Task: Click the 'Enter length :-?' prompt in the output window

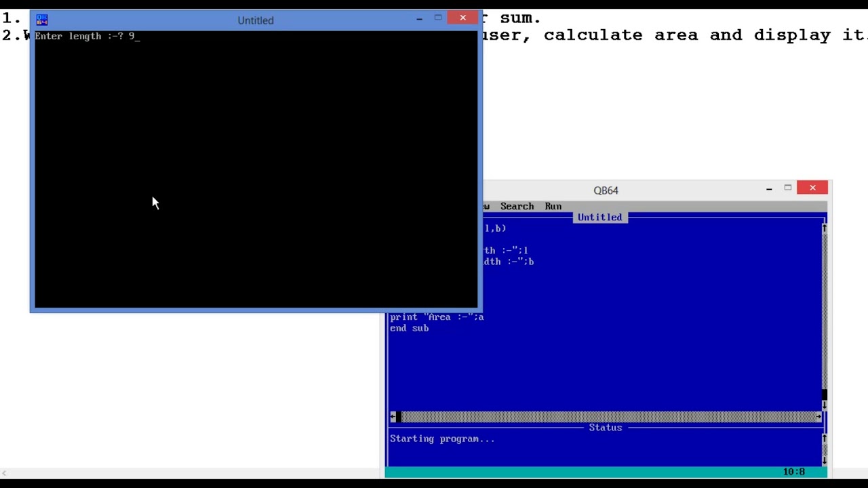Action: (x=79, y=36)
